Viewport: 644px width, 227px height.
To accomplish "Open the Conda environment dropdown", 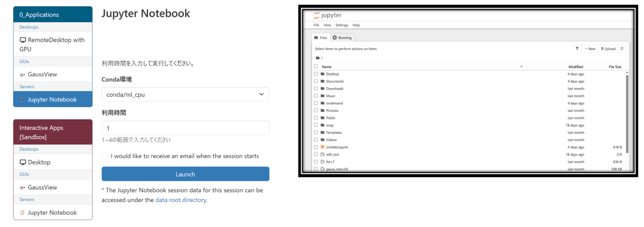I will 185,94.
